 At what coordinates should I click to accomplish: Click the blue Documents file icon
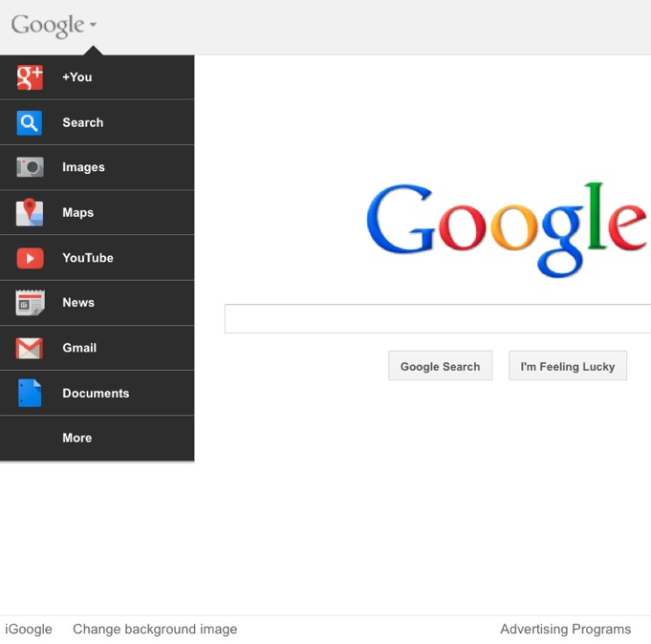[x=30, y=393]
